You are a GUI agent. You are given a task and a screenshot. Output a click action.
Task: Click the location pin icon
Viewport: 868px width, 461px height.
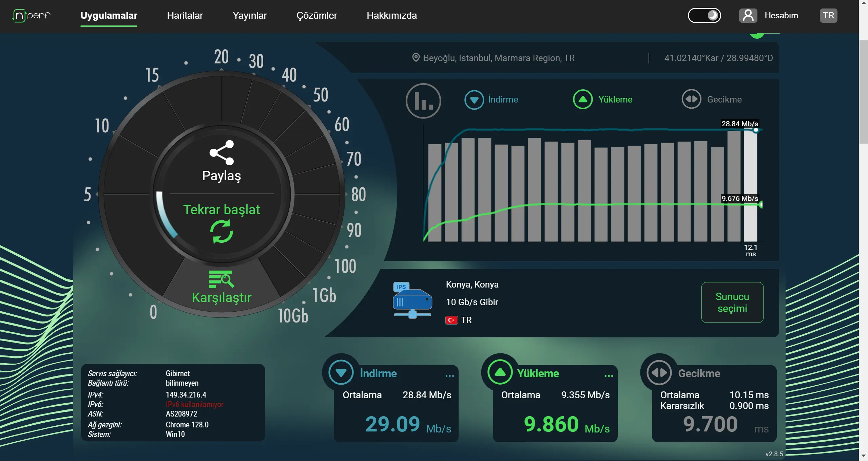(x=416, y=58)
